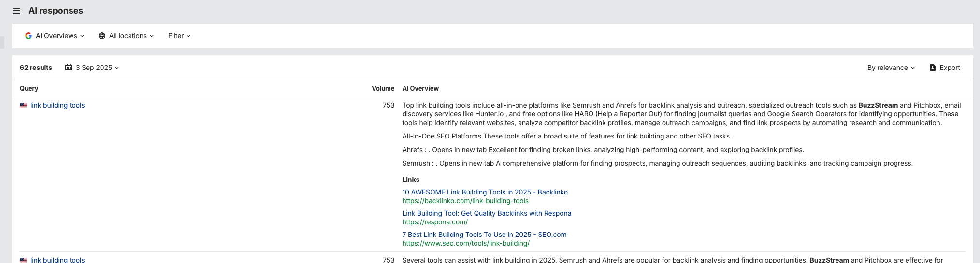Screen dimensions: 980x263
Task: Open the All locations dropdown
Action: pyautogui.click(x=127, y=36)
